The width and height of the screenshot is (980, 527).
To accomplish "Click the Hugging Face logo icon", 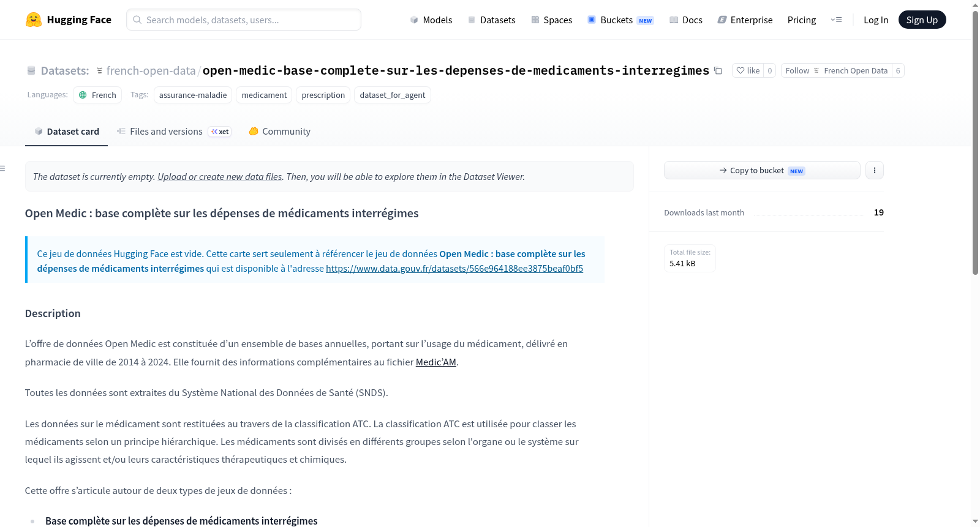I will coord(34,20).
